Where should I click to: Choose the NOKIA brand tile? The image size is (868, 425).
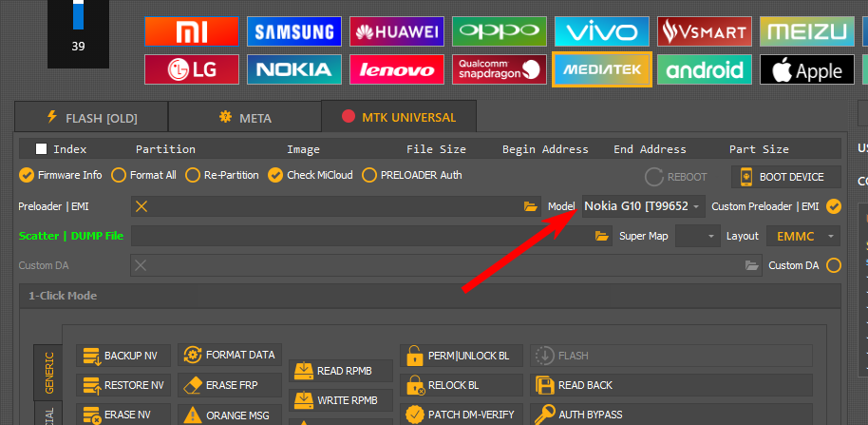click(294, 69)
